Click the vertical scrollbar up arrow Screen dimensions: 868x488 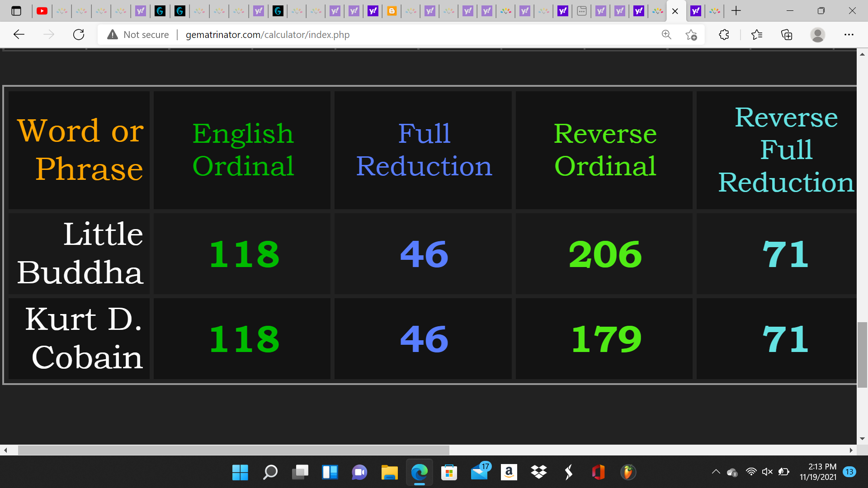click(862, 54)
